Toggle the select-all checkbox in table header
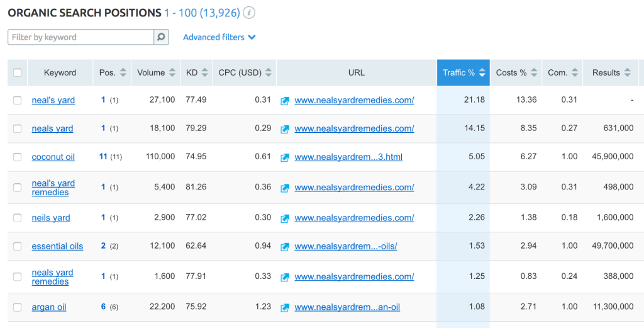The width and height of the screenshot is (644, 328). click(x=17, y=73)
